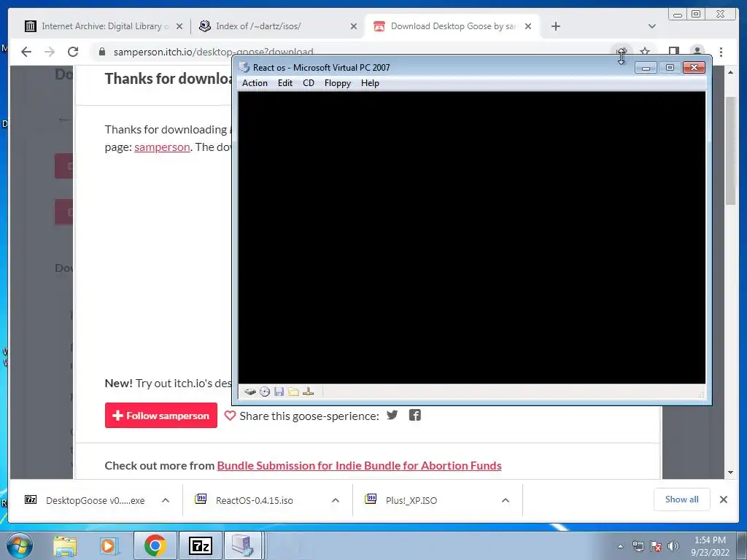The image size is (747, 560).
Task: Click the Follow samperson button
Action: tap(161, 415)
